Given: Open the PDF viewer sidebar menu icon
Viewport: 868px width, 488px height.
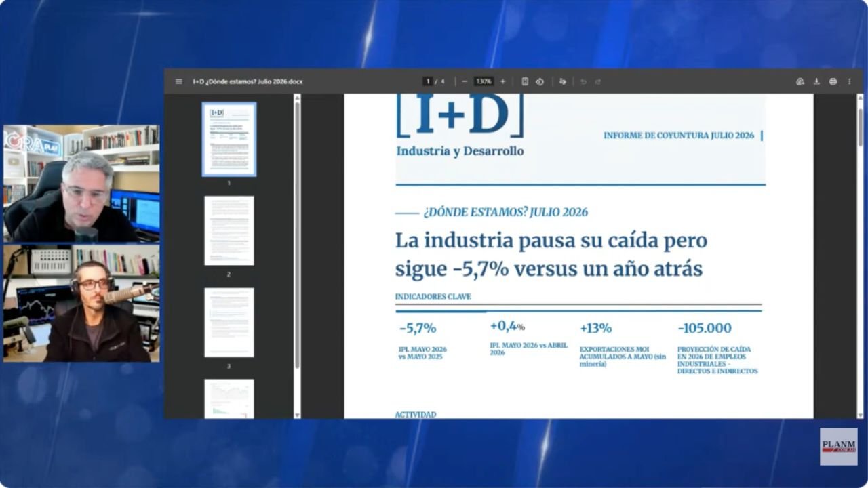Looking at the screenshot, I should click(179, 81).
